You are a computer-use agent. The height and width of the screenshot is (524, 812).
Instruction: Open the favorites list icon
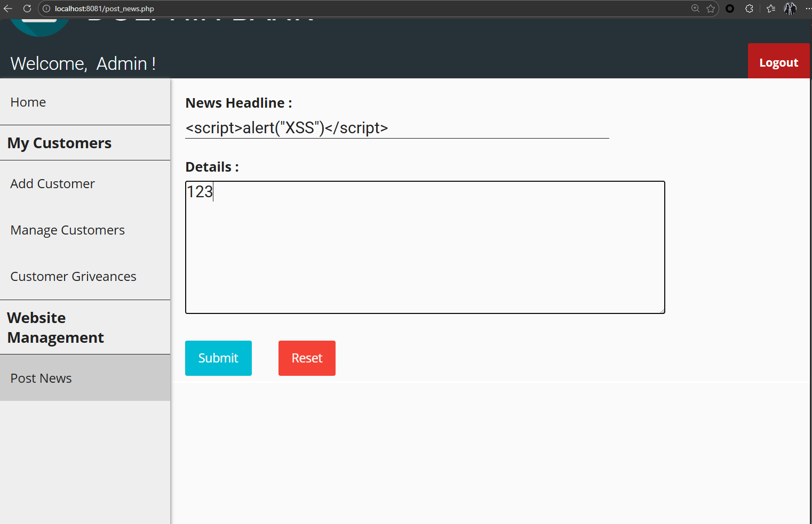tap(771, 9)
